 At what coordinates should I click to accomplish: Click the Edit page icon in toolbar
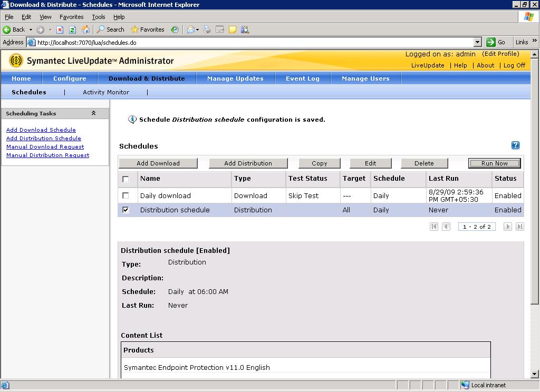[x=220, y=30]
